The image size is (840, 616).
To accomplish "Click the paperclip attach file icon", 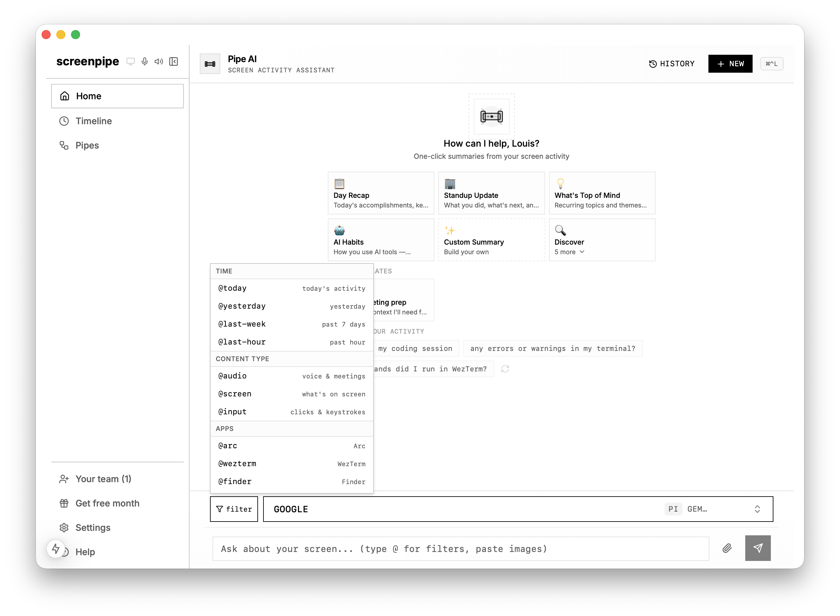I will [727, 548].
